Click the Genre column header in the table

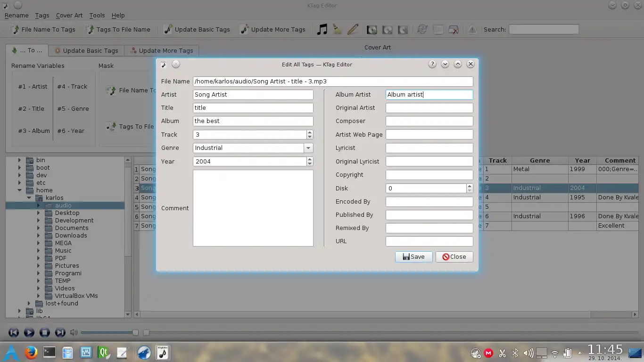click(540, 161)
